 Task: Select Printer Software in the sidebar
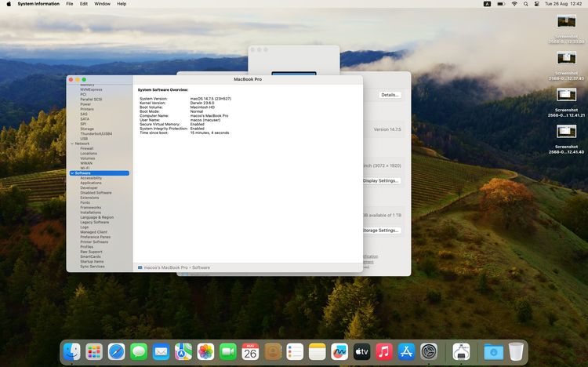tap(94, 242)
